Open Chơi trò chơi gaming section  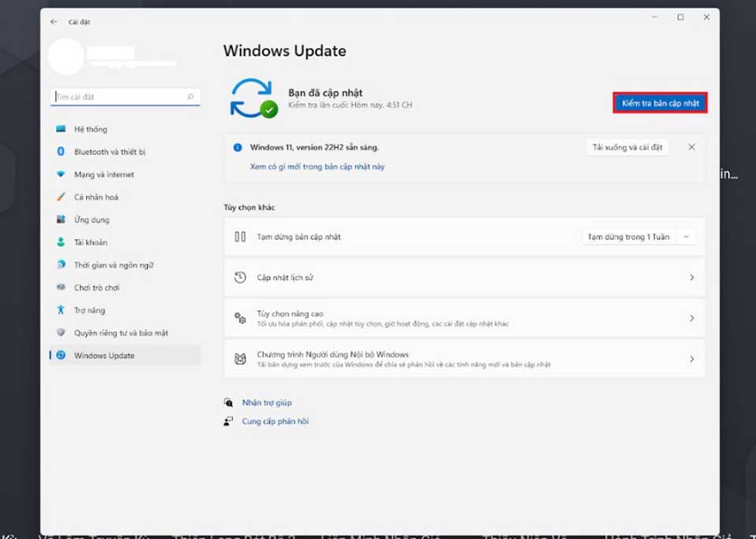point(125,287)
